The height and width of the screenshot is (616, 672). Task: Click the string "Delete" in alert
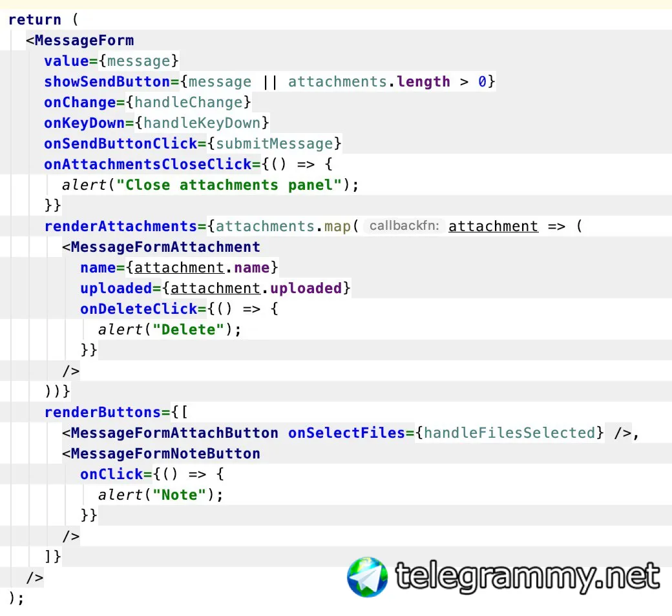[x=188, y=329]
